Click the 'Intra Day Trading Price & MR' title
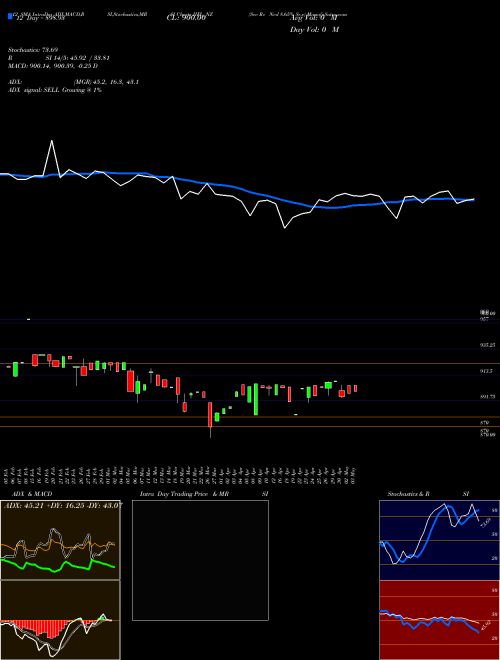 184,494
